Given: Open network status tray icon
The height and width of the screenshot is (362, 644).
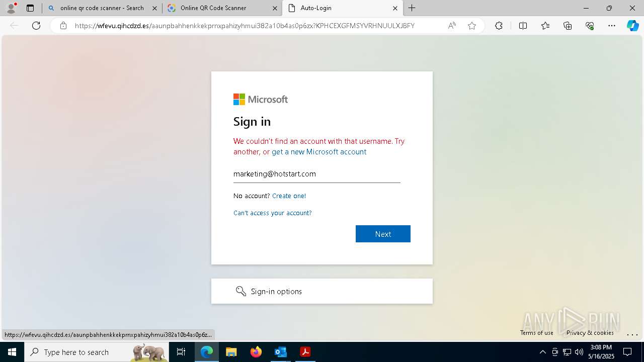Looking at the screenshot, I should tap(567, 352).
